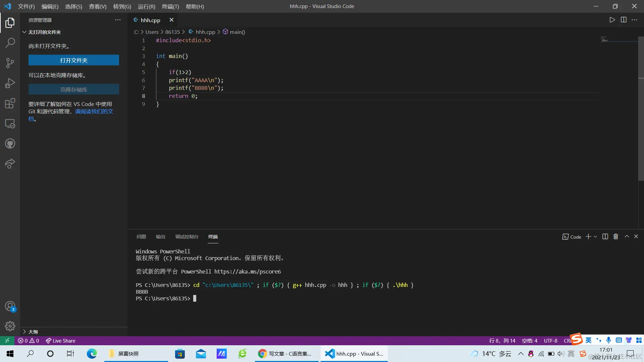Open the Extensions view

tap(10, 103)
